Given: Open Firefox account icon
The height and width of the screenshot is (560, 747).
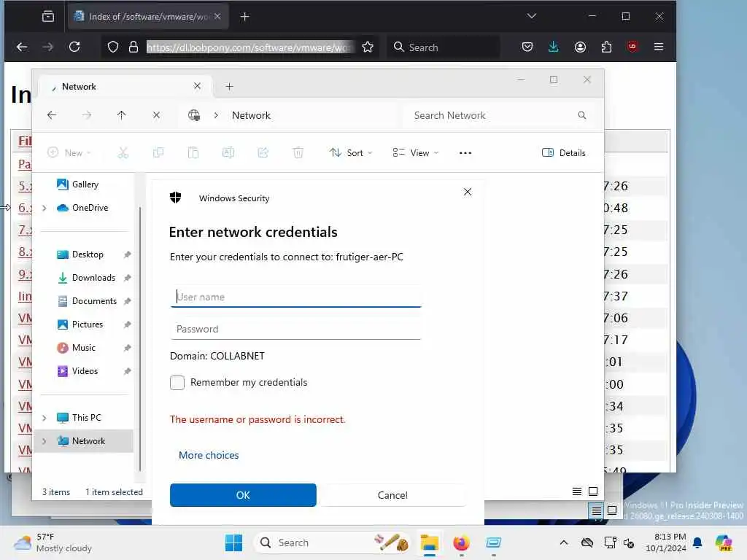Looking at the screenshot, I should (580, 47).
